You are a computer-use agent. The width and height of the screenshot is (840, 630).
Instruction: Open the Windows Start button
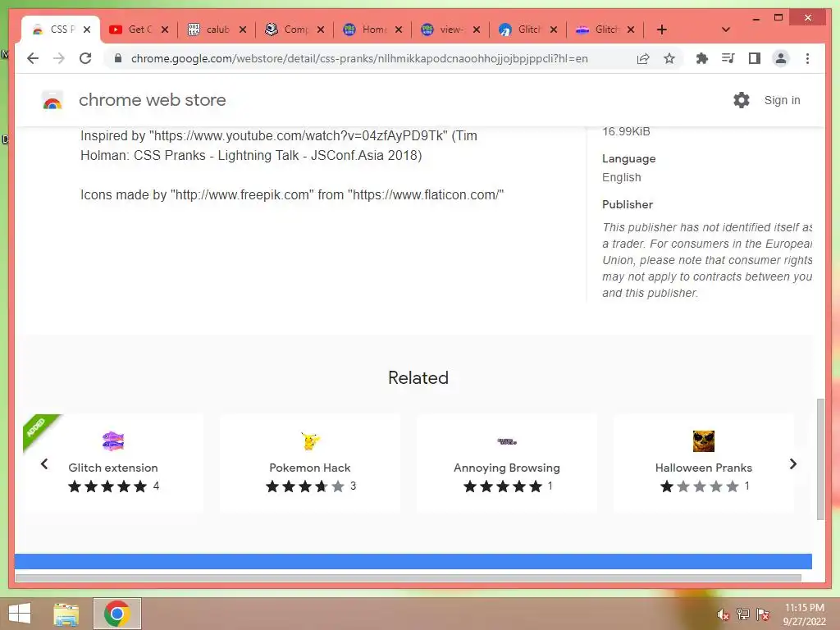pyautogui.click(x=20, y=613)
